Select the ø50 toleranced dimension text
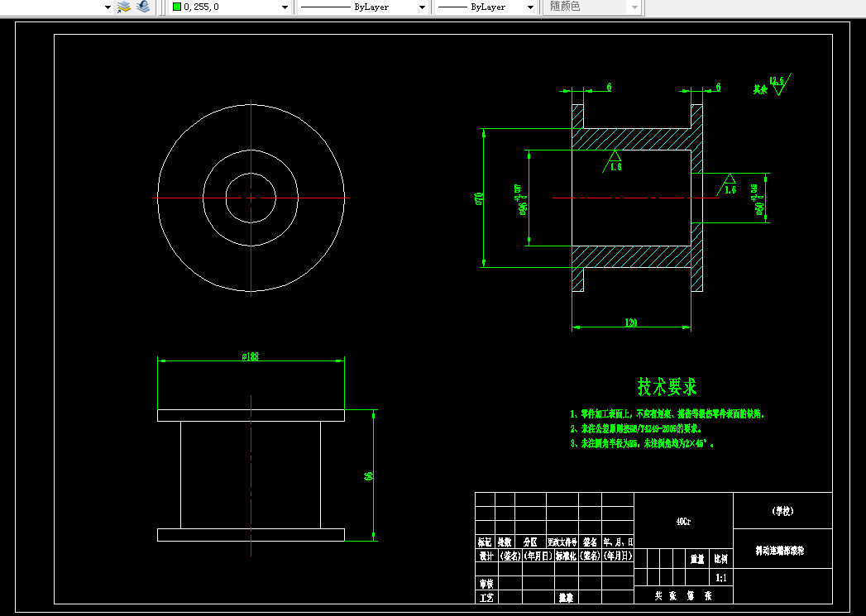 [x=757, y=201]
